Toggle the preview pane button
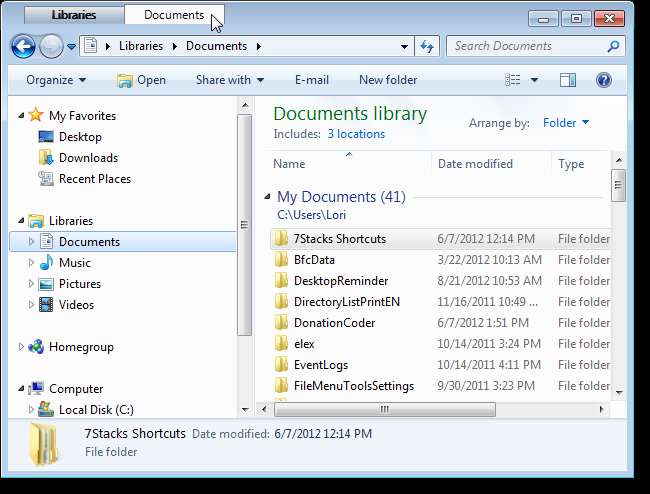The image size is (650, 494). [568, 80]
